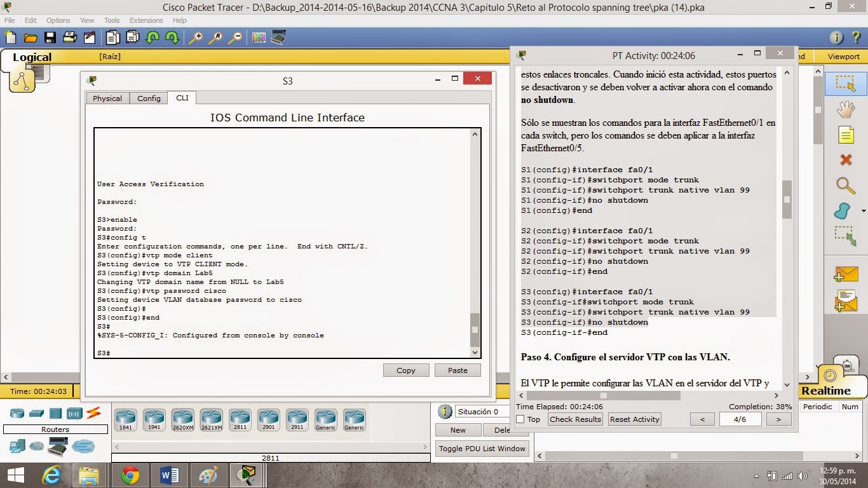Open Microsoft Word from the taskbar
This screenshot has width=868, height=488.
tap(169, 475)
